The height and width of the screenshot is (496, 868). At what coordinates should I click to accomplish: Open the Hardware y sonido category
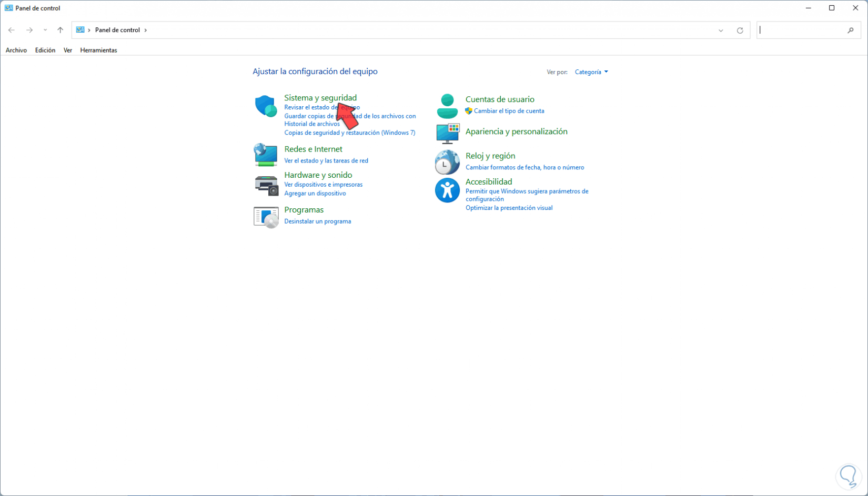[x=318, y=175]
